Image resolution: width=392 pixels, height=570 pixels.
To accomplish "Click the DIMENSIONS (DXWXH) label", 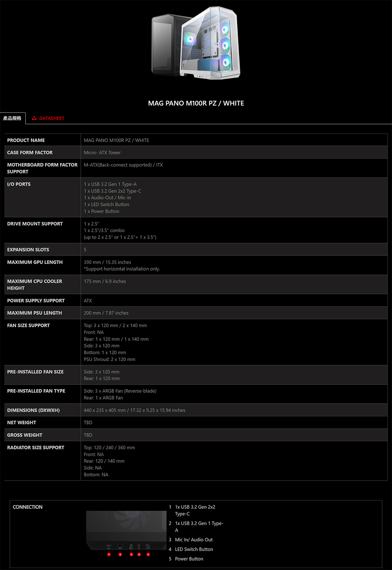I will [x=33, y=410].
